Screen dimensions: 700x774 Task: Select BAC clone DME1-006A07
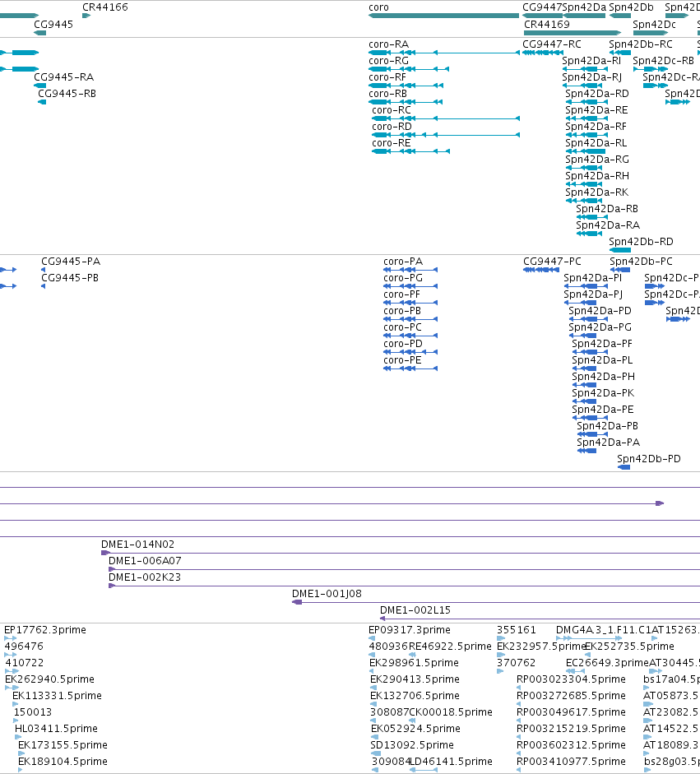click(x=145, y=560)
